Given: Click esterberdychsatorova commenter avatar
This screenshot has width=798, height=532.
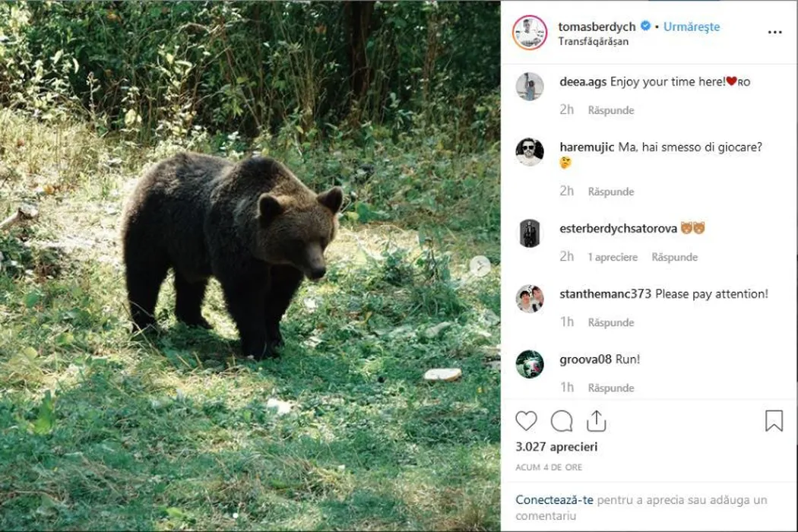Looking at the screenshot, I should (x=530, y=233).
